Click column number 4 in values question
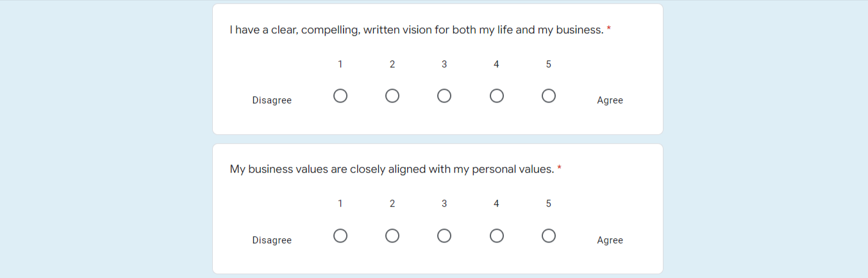Viewport: 868px width, 278px height. (496, 204)
